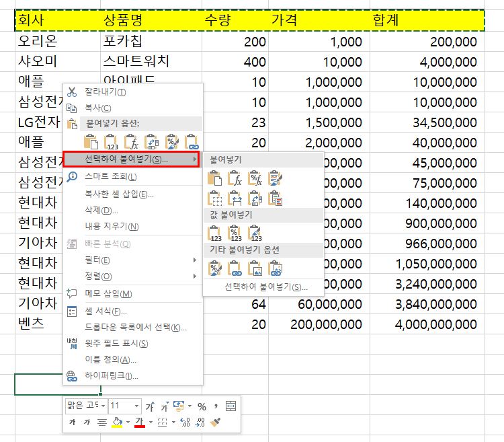
Task: Click merge and center in mini toolbar
Action: point(230,406)
